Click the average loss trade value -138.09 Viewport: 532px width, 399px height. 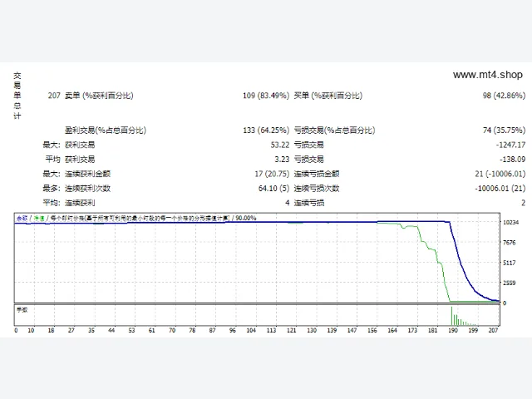(512, 160)
